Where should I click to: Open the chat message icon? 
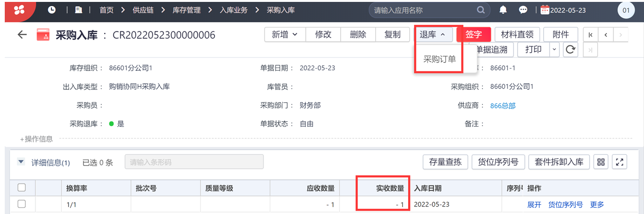[523, 10]
